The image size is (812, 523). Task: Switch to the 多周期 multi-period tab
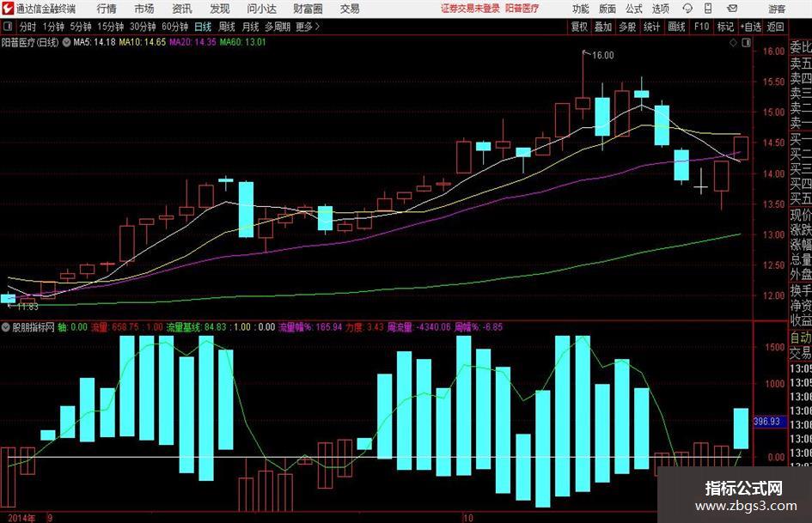coord(277,27)
